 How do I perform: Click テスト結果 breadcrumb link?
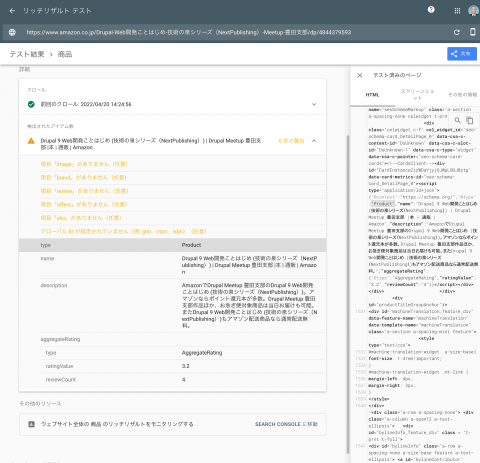(27, 54)
